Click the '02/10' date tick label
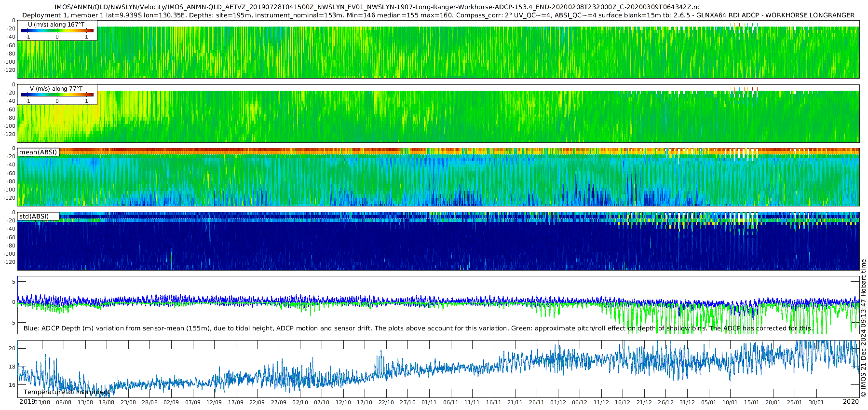868x410 pixels. 300,402
